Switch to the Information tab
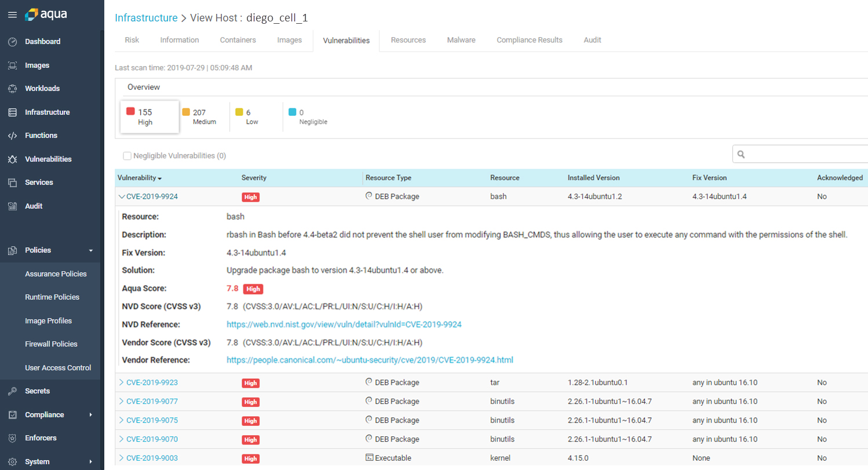The width and height of the screenshot is (868, 470). pos(180,40)
